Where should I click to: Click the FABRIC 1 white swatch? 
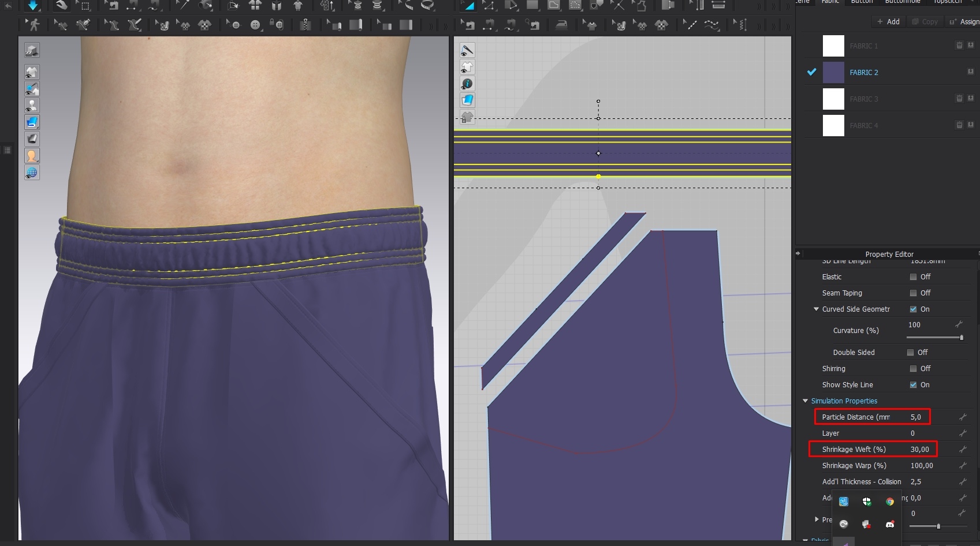(x=833, y=46)
